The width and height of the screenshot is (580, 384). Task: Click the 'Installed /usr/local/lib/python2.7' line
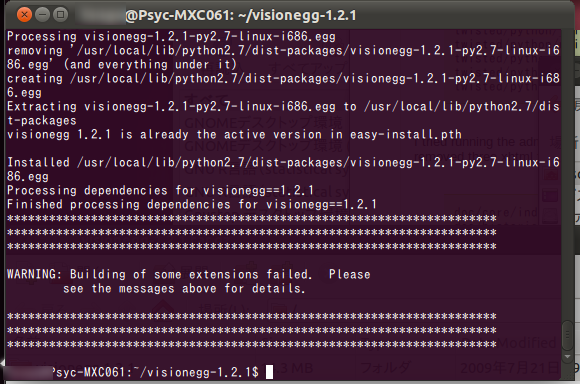pyautogui.click(x=283, y=162)
